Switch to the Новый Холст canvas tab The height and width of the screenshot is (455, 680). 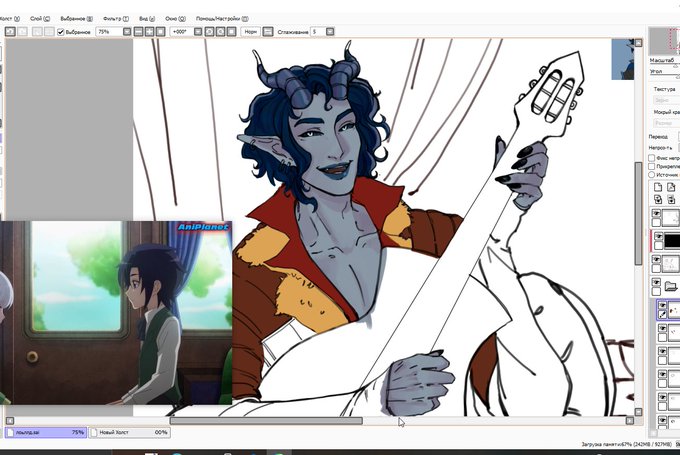(129, 432)
